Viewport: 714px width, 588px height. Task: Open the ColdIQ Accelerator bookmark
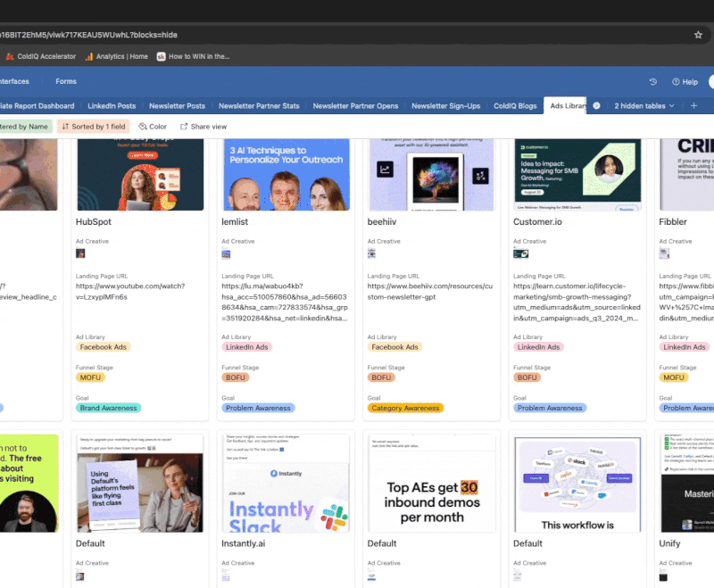[40, 56]
